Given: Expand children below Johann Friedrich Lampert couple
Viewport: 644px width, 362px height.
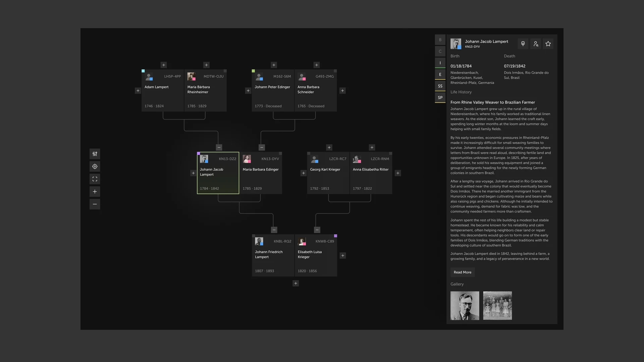Looking at the screenshot, I should click(x=296, y=283).
